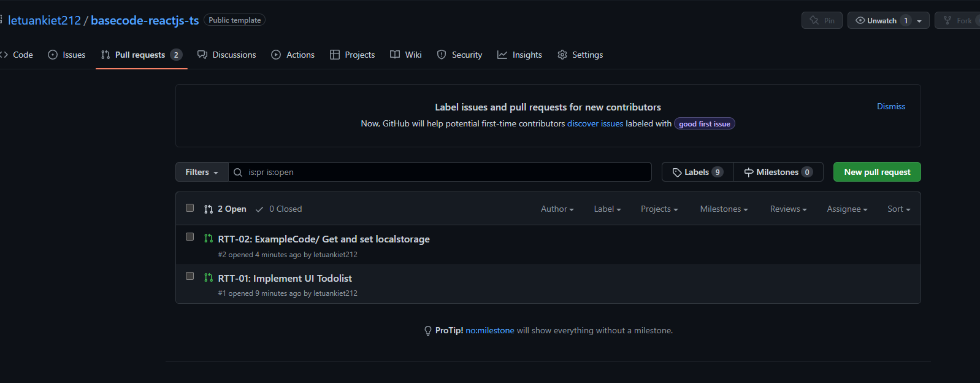This screenshot has height=383, width=980.
Task: Click the Settings gear icon
Action: [562, 55]
